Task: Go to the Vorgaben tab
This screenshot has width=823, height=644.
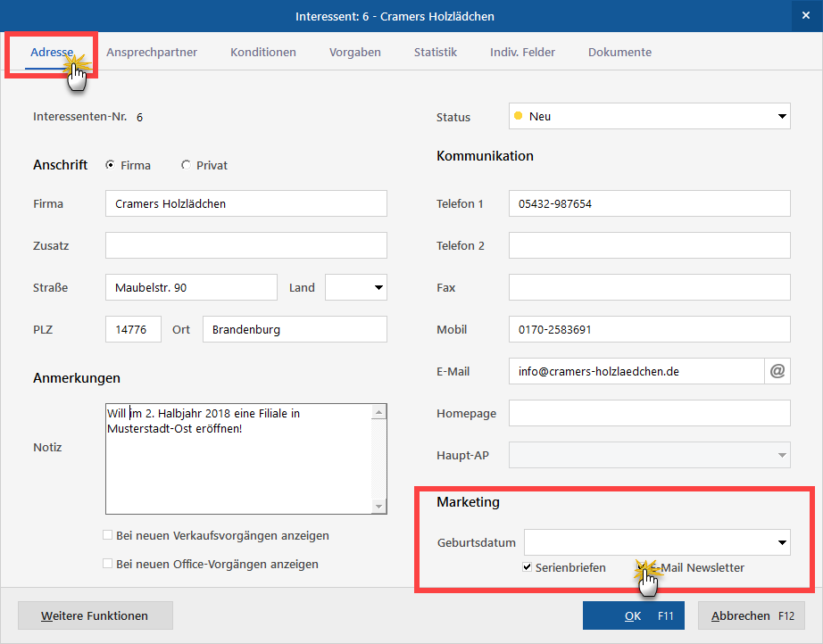Action: tap(354, 53)
